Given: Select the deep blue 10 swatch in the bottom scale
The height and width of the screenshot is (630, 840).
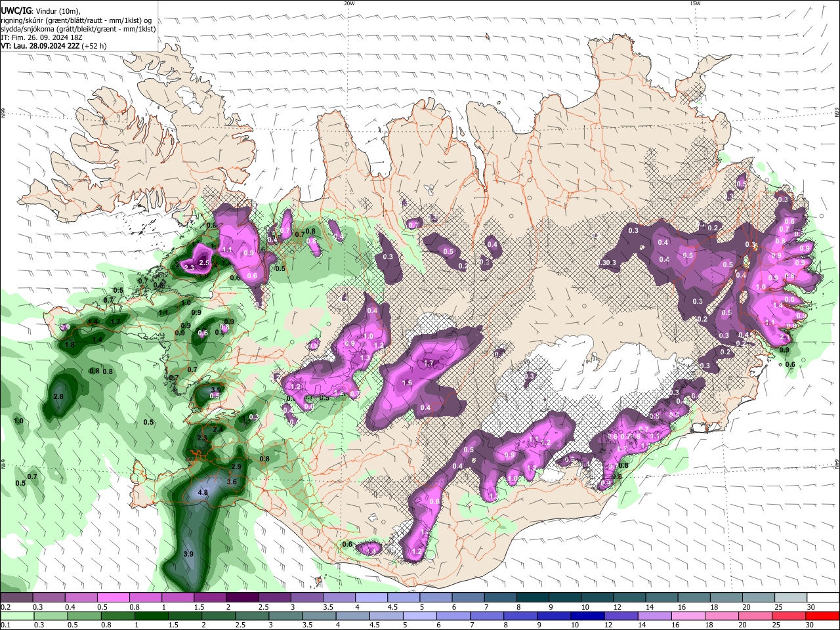Looking at the screenshot, I should (x=587, y=616).
